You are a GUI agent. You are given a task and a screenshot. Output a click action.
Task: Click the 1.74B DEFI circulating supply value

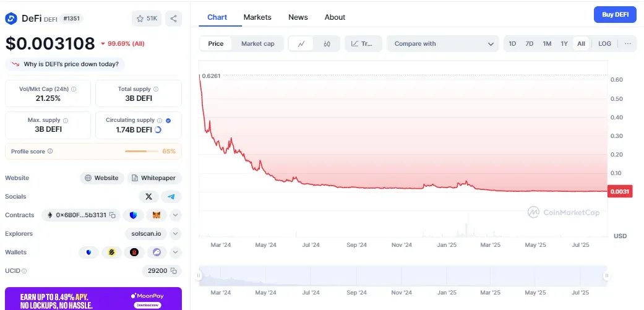pos(134,130)
